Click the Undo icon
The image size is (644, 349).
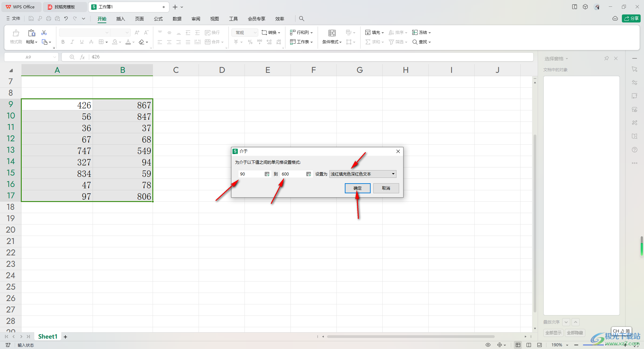[66, 18]
